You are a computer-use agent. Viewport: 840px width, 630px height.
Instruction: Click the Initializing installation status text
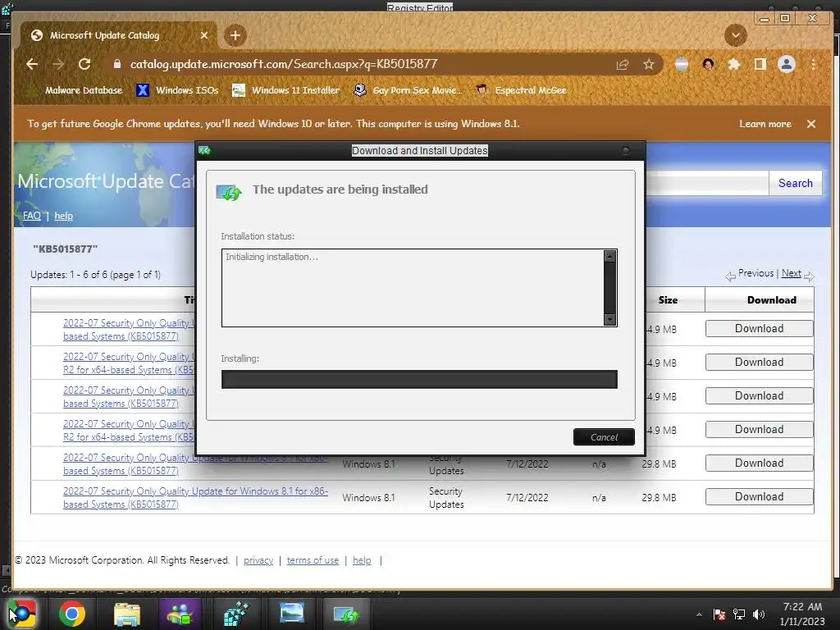(272, 257)
